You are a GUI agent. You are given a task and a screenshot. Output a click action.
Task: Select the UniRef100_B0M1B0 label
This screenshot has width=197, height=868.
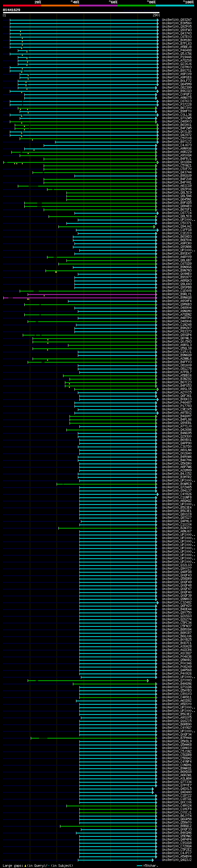[177, 40]
